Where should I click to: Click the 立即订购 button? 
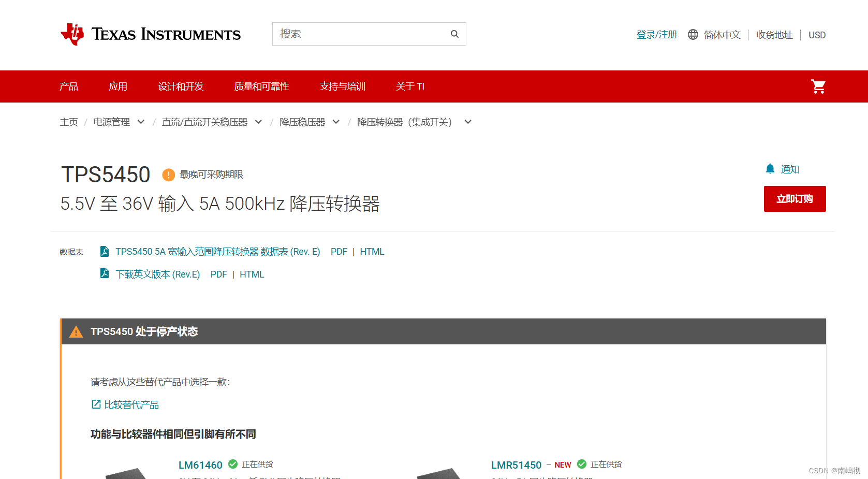pyautogui.click(x=795, y=199)
